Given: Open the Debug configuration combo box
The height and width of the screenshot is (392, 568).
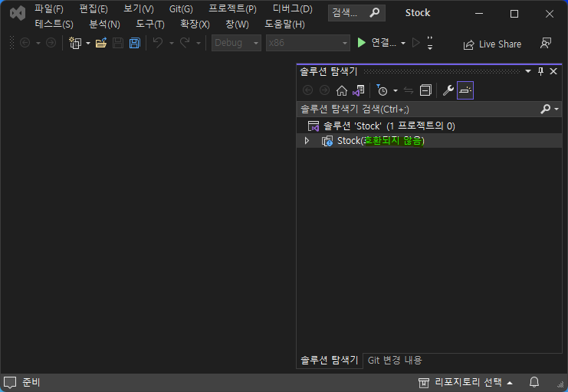Looking at the screenshot, I should point(236,43).
